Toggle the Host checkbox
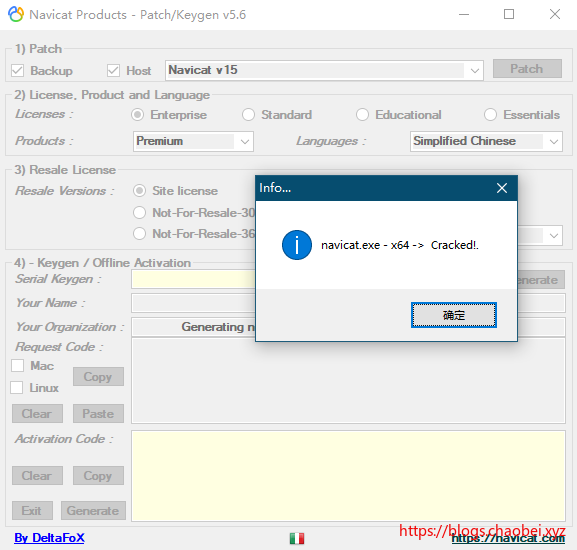The height and width of the screenshot is (550, 577). pos(113,70)
